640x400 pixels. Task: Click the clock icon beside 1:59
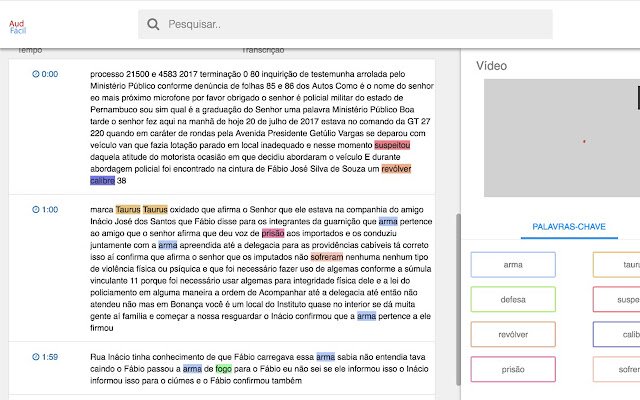click(x=36, y=357)
